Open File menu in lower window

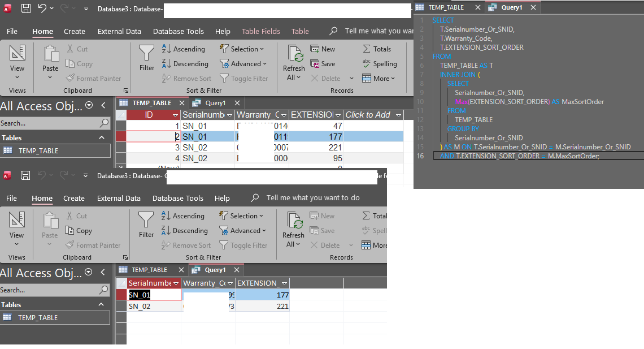(11, 198)
